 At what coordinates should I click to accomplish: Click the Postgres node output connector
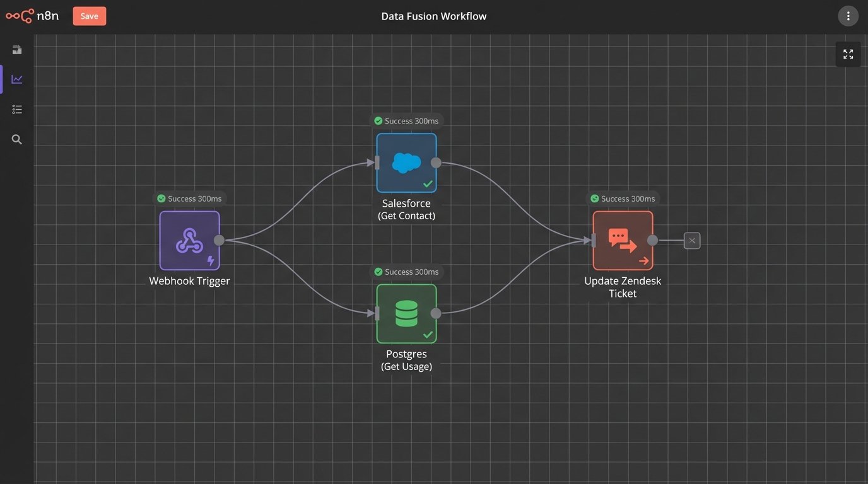point(436,313)
